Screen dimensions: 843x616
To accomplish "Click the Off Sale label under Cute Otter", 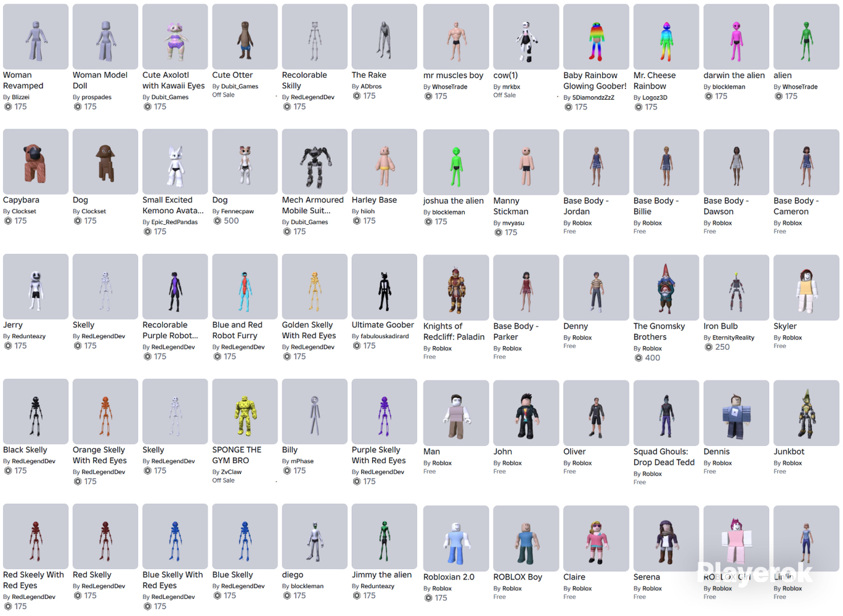I will point(223,95).
